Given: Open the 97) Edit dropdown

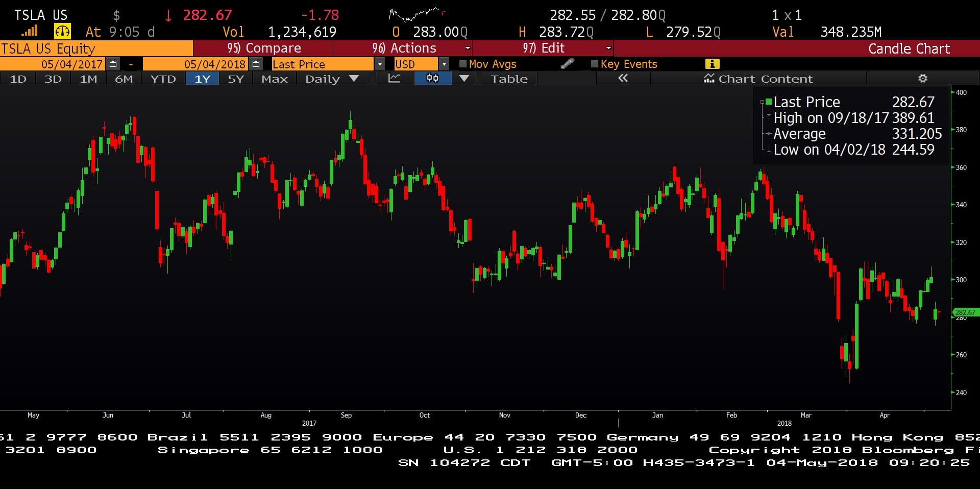Looking at the screenshot, I should click(x=544, y=48).
